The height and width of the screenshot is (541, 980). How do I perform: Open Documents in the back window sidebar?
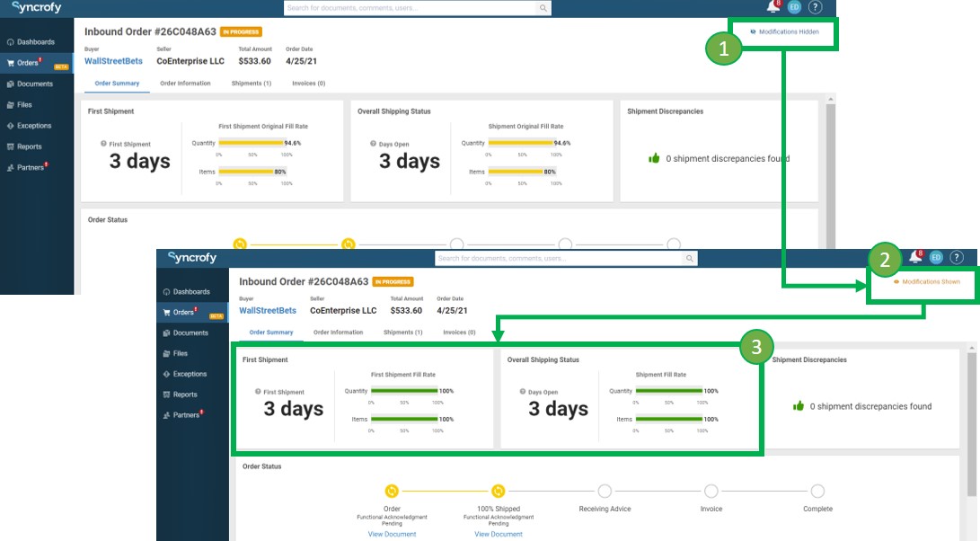pyautogui.click(x=30, y=84)
